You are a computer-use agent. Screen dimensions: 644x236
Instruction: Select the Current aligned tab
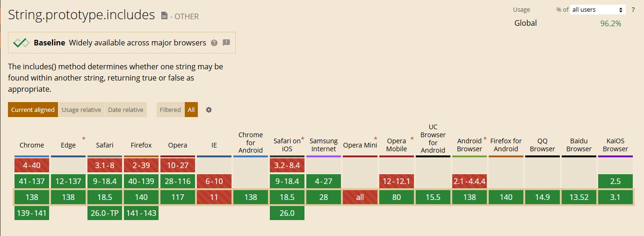point(33,110)
